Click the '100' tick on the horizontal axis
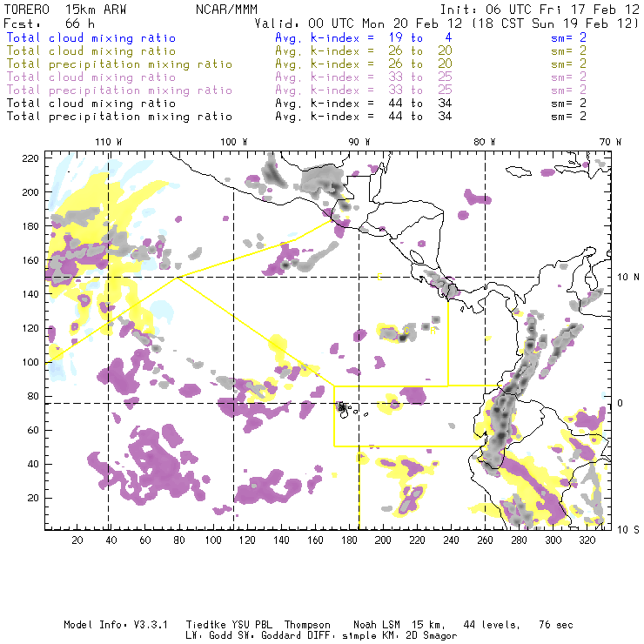644x644 pixels. click(x=213, y=540)
